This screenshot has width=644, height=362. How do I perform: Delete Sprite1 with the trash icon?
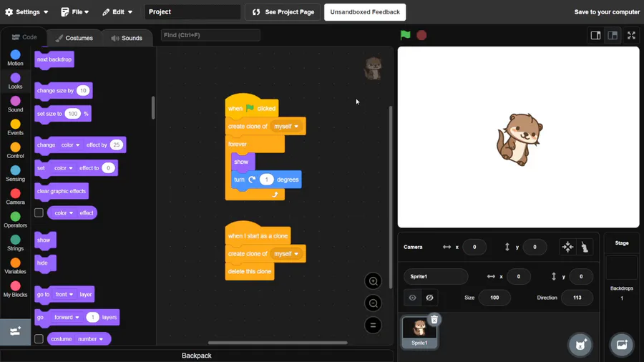click(434, 320)
